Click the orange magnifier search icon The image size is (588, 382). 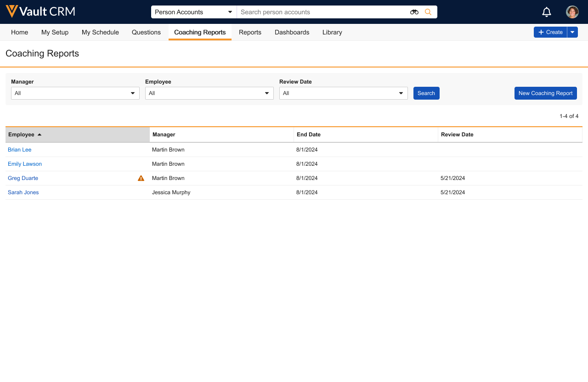tap(428, 12)
